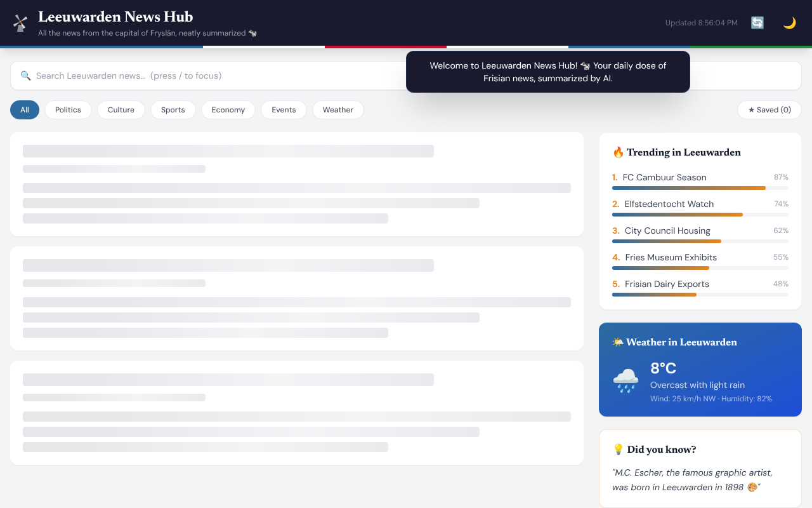
Task: Click the lightbulb Did you know icon
Action: (618, 450)
